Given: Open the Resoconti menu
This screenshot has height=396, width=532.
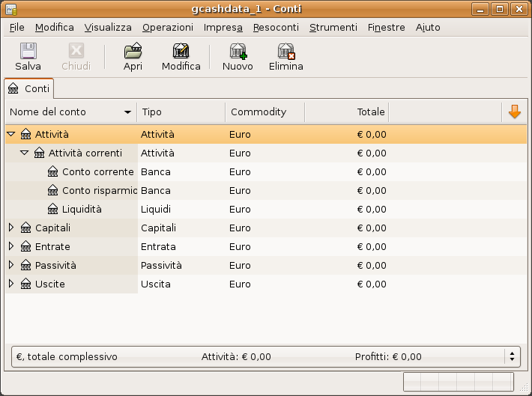Looking at the screenshot, I should point(276,27).
